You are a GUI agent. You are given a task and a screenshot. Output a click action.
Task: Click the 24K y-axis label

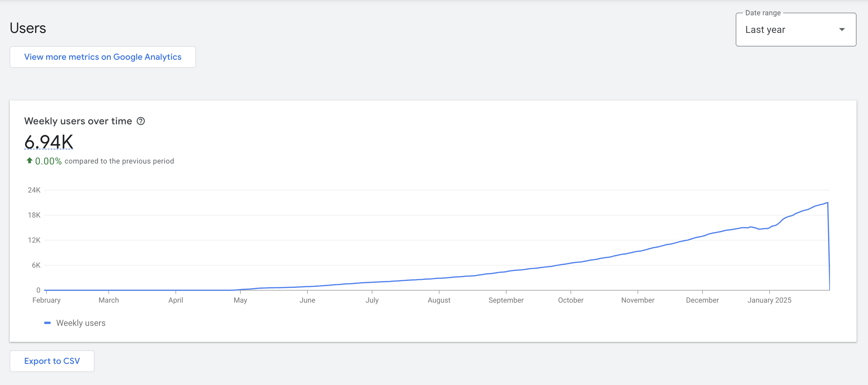(34, 190)
